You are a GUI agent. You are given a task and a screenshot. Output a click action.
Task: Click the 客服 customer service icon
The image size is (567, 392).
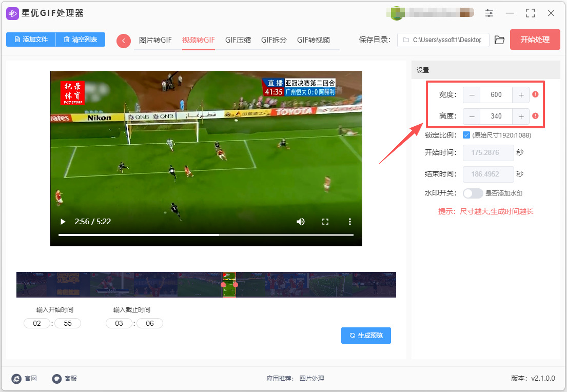point(57,379)
